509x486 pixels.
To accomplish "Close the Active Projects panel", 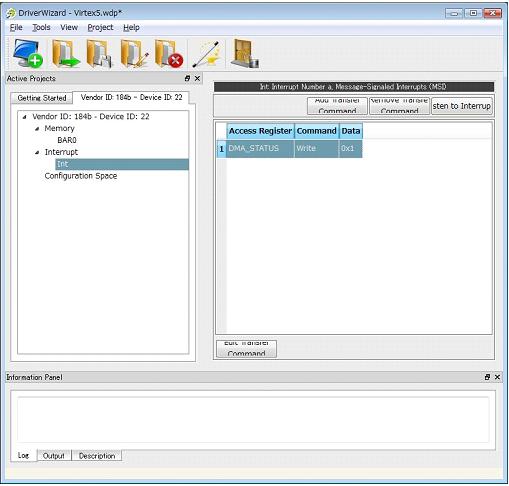I will (197, 78).
